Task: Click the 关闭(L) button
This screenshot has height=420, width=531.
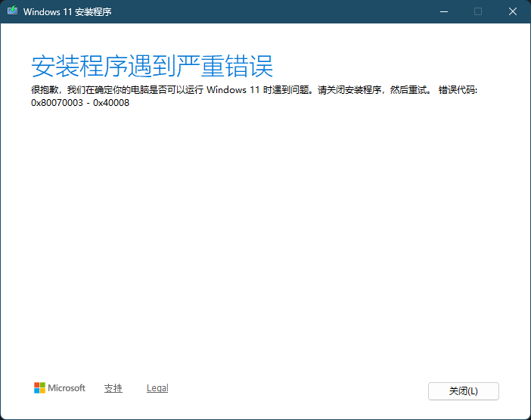Action: (463, 391)
